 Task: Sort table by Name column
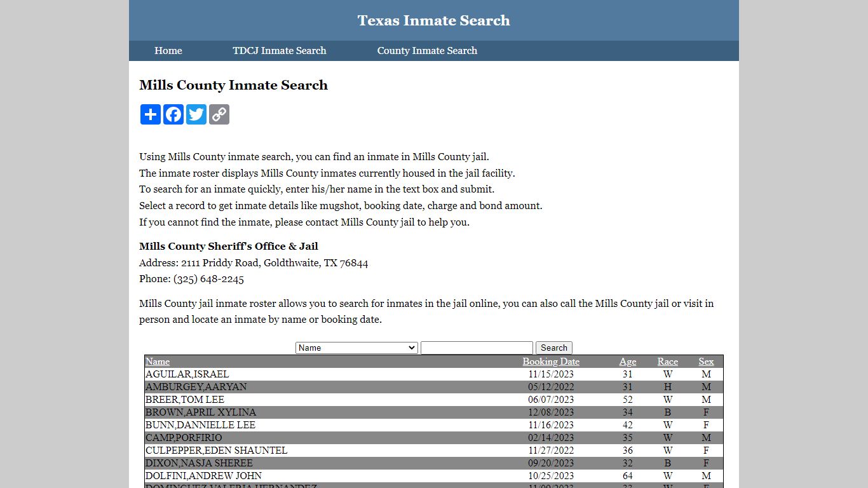(158, 362)
